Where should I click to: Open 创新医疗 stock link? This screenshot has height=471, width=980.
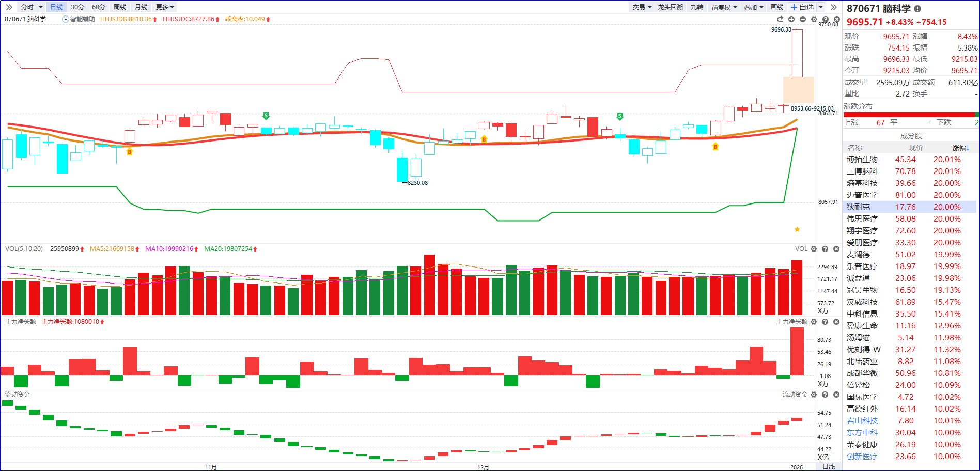pos(862,457)
